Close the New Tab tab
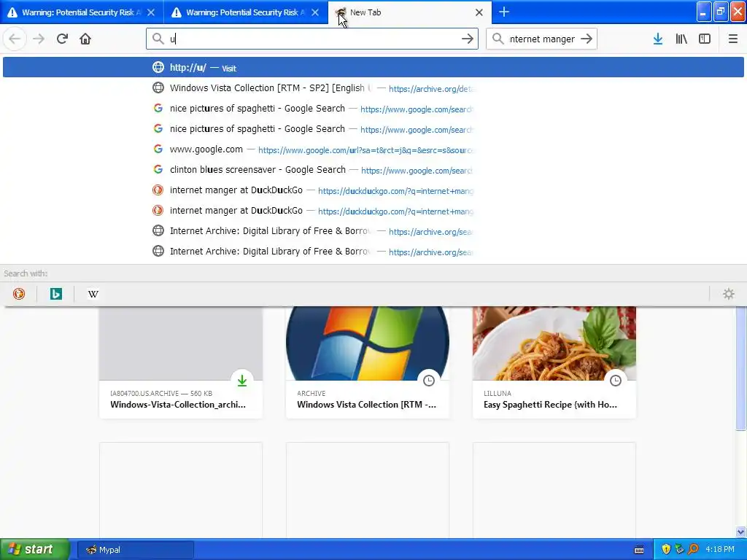This screenshot has height=560, width=747. 479,12
